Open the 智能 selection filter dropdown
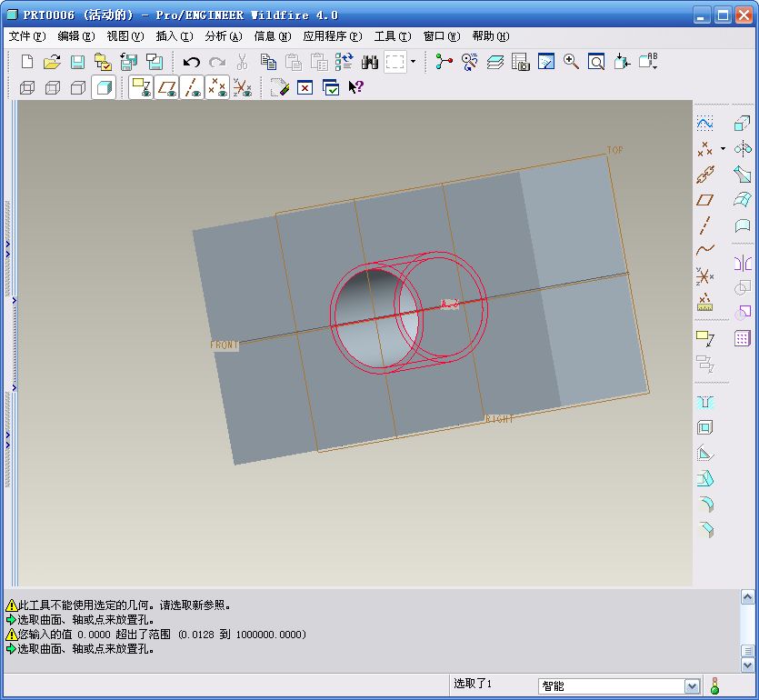 coord(692,685)
